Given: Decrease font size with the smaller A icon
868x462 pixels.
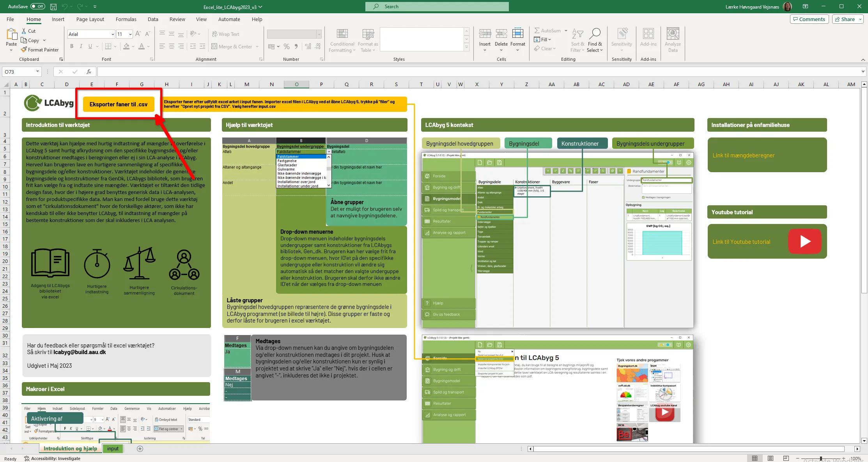Looking at the screenshot, I should pyautogui.click(x=147, y=34).
